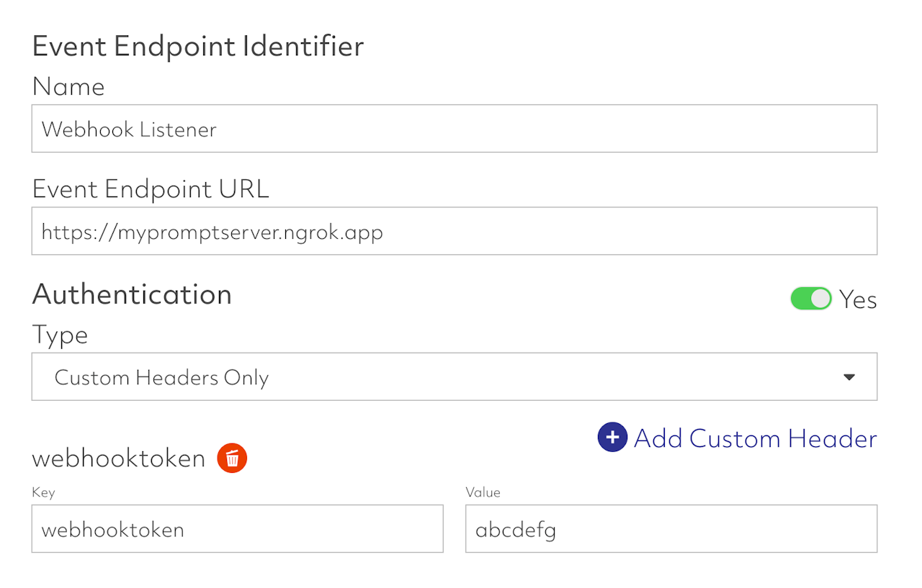Click the white knob of the Authentication switch
Screen dimensions: 922x588
pos(820,299)
